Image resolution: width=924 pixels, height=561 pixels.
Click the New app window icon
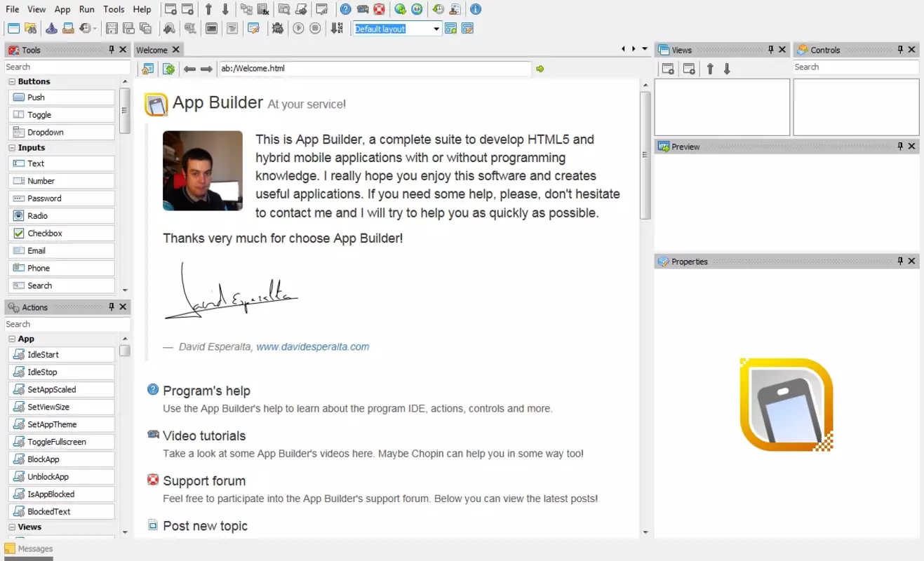coord(13,29)
